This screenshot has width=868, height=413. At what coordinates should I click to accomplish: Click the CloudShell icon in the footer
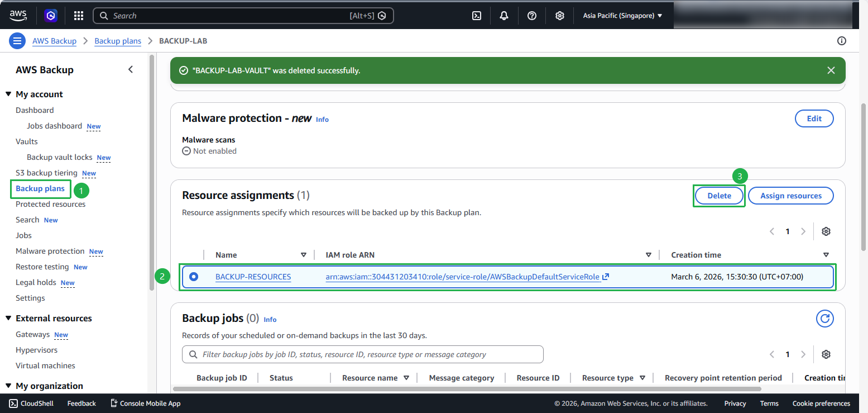(x=13, y=403)
